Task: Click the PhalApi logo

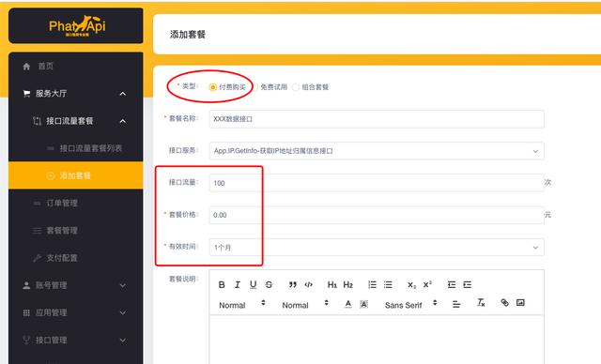Action: tap(77, 26)
